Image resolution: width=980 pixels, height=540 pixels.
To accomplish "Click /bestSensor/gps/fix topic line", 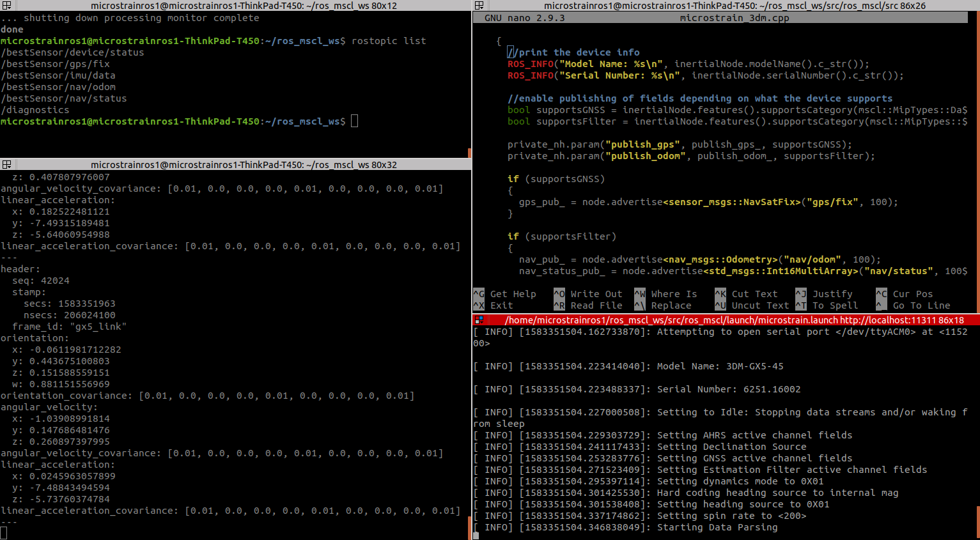I will (55, 64).
